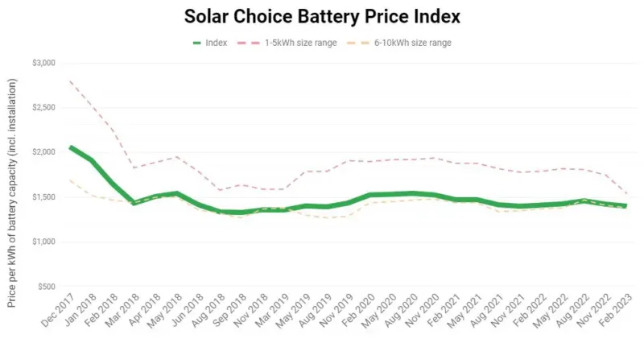Click the pink 1-5kWh line start at Dec 2017
This screenshot has height=339, width=644.
pos(71,81)
